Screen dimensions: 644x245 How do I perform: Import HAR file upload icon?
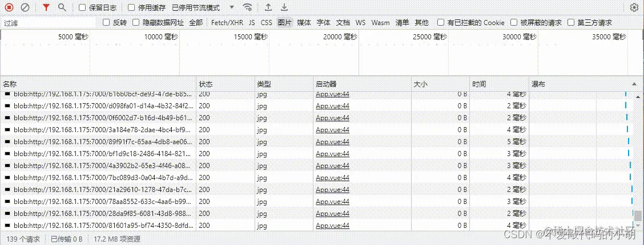point(268,7)
